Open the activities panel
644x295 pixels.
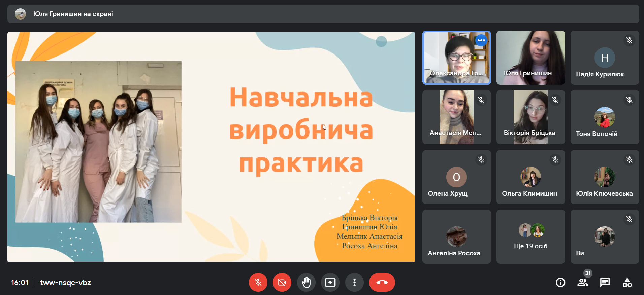tap(627, 283)
